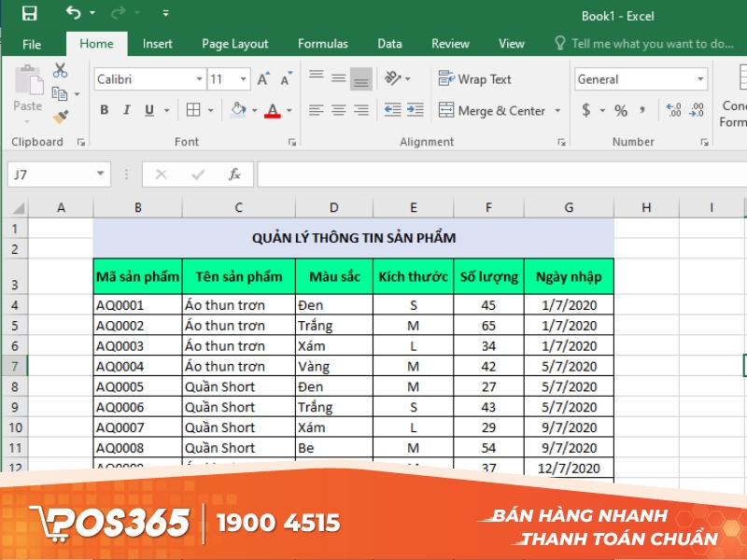Click Increase Indent icon

[416, 110]
